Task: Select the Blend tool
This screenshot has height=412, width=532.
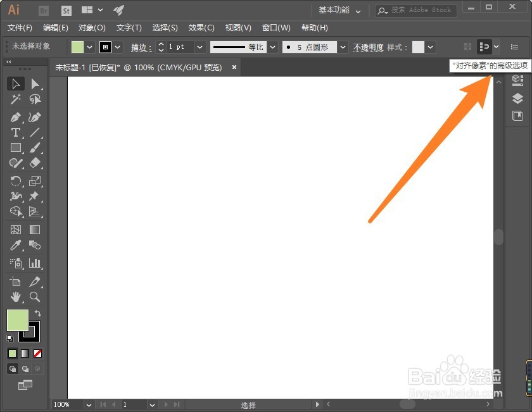Action: [35, 245]
